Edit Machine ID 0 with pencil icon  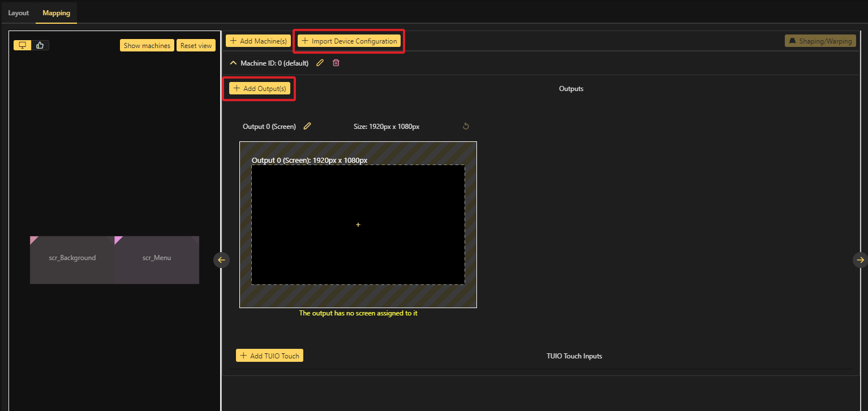point(320,63)
